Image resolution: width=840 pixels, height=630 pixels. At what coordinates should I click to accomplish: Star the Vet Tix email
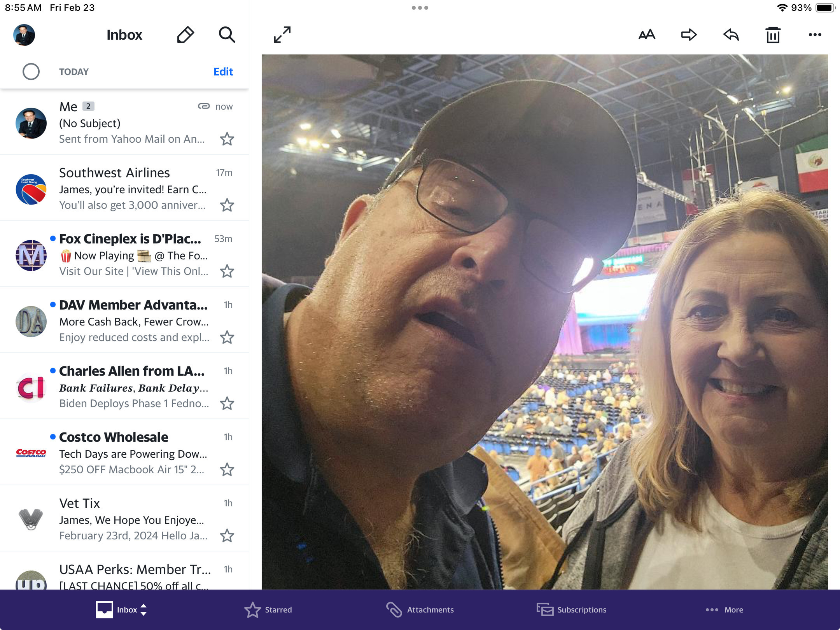pos(227,535)
